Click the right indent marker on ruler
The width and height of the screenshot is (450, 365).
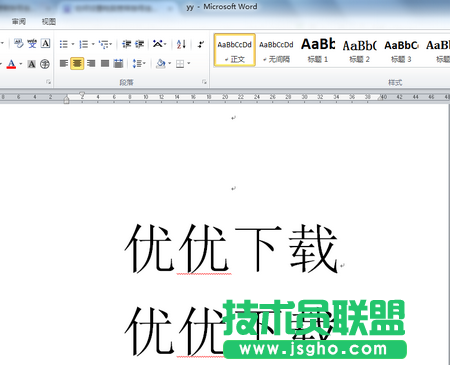pyautogui.click(x=380, y=97)
